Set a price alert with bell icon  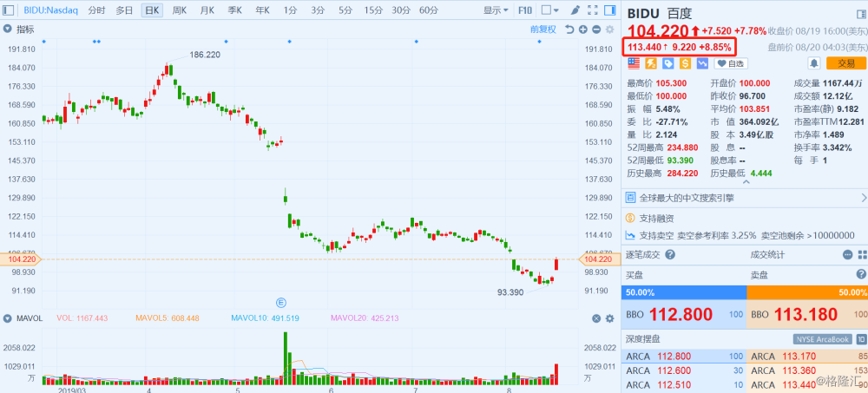click(x=813, y=63)
